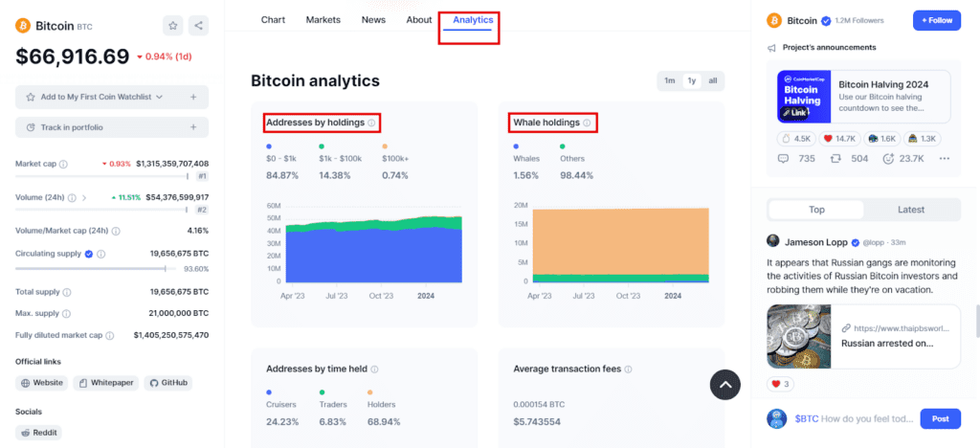Click info icon beside Volume (24h)
980x448 pixels.
point(72,197)
